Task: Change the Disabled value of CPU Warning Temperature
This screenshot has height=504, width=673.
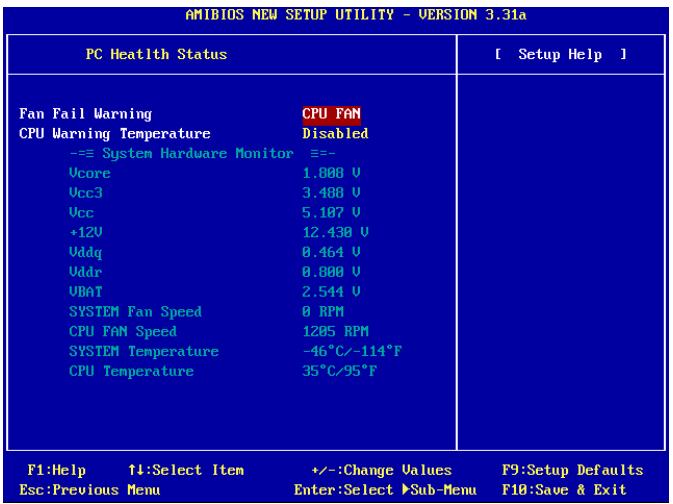Action: pos(335,134)
